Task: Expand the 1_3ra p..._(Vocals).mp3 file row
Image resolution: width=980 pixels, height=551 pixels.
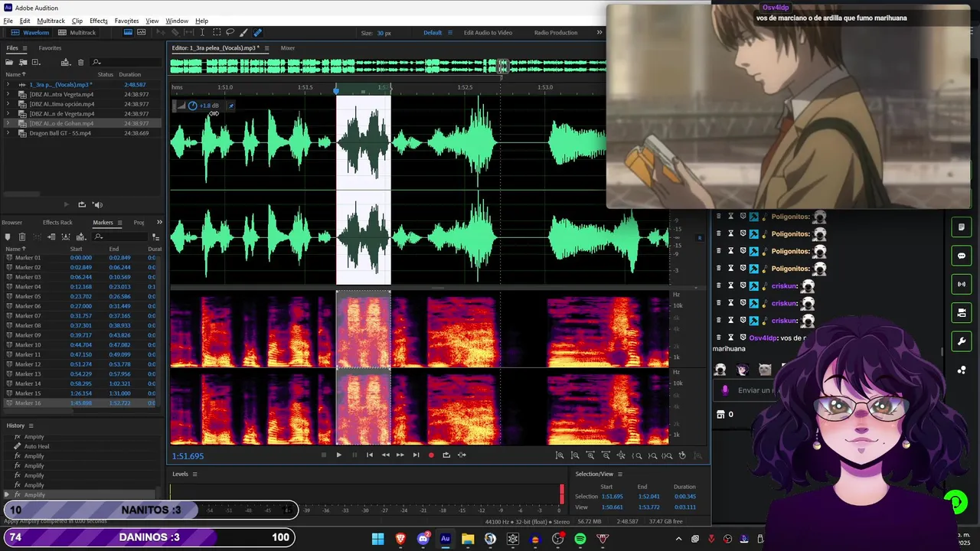Action: coord(8,85)
